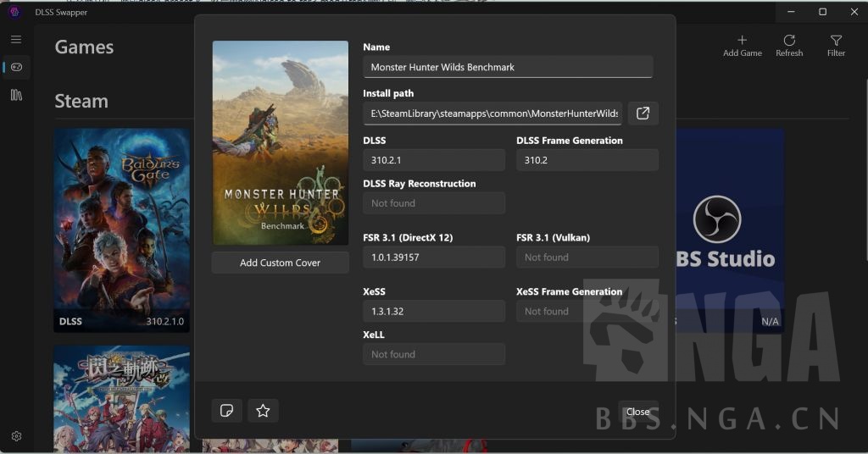
Task: Mark game as favorite with star icon
Action: (x=263, y=411)
